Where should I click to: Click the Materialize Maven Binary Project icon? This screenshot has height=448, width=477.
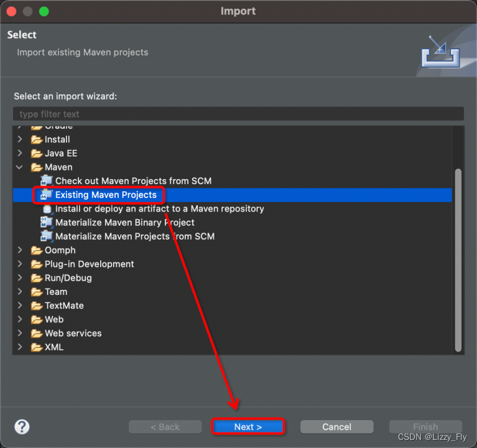47,223
